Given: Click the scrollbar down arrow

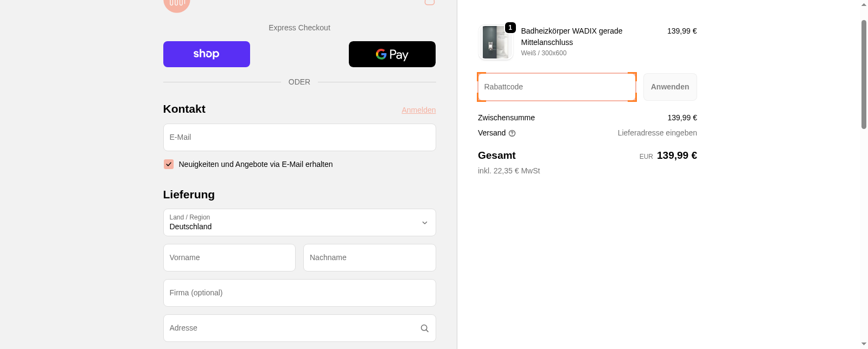Looking at the screenshot, I should click(x=864, y=344).
